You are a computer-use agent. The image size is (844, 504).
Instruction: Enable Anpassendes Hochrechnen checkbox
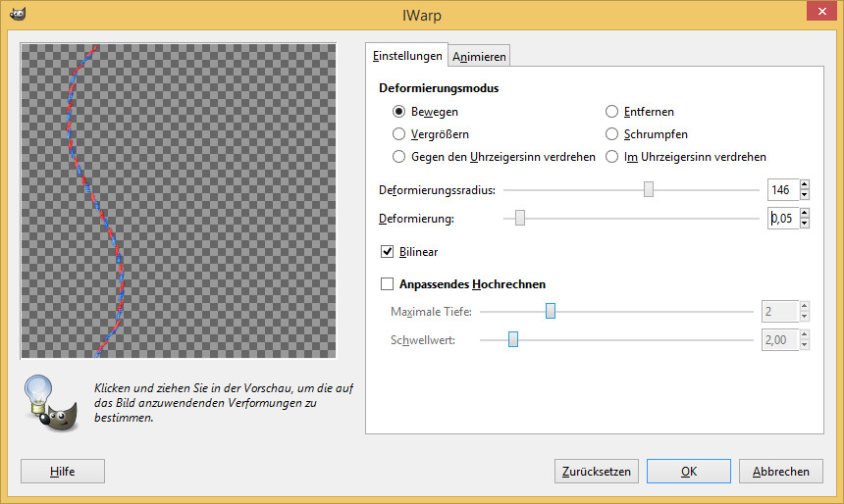click(388, 284)
